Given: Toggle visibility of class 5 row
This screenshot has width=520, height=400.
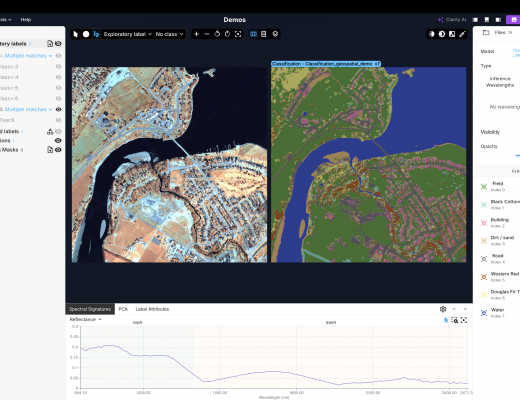Looking at the screenshot, I should tap(58, 88).
